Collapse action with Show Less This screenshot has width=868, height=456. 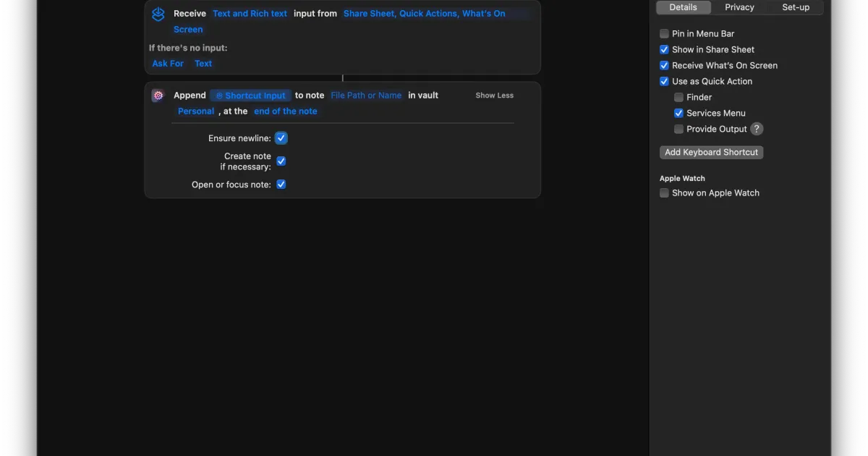point(495,96)
